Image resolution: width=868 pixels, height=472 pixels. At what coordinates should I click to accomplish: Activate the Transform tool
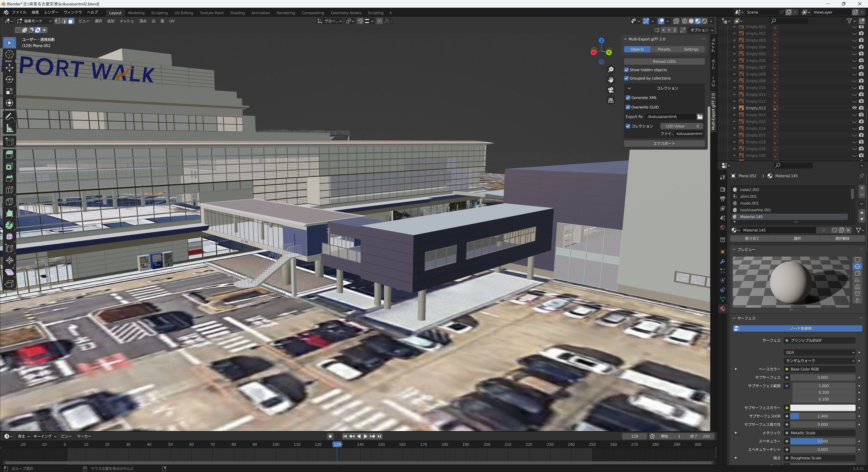click(x=9, y=103)
